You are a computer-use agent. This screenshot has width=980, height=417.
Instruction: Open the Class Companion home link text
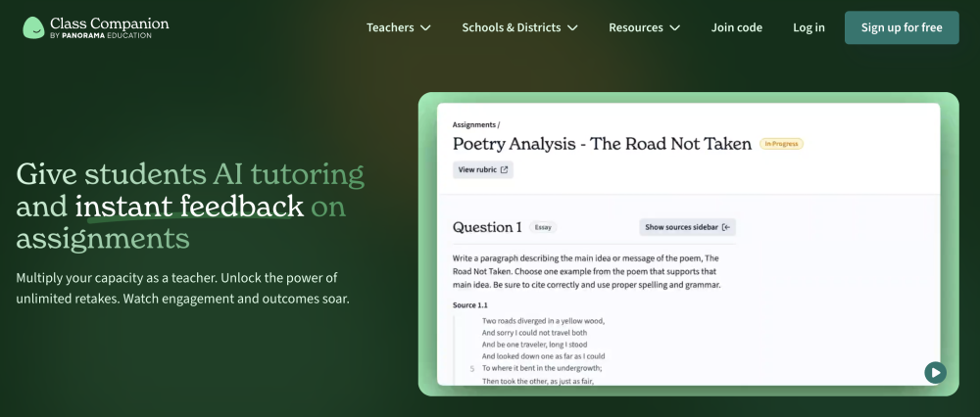click(110, 23)
